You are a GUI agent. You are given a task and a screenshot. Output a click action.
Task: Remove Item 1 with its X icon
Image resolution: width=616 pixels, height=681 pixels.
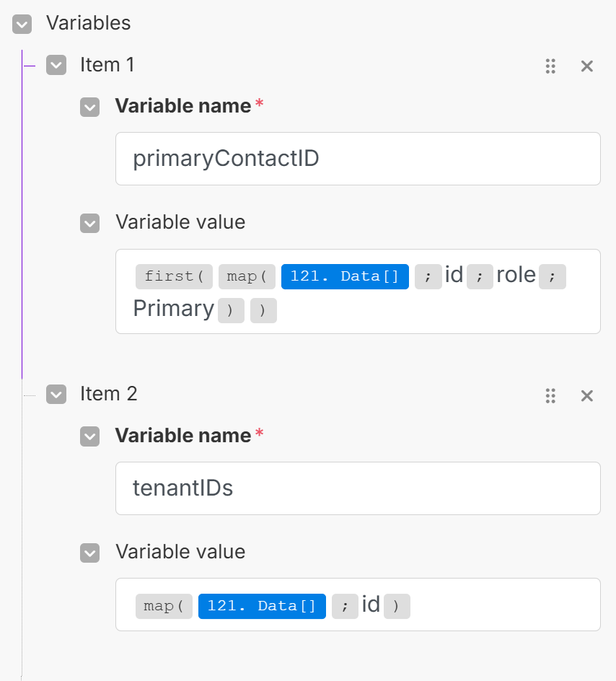pyautogui.click(x=587, y=66)
